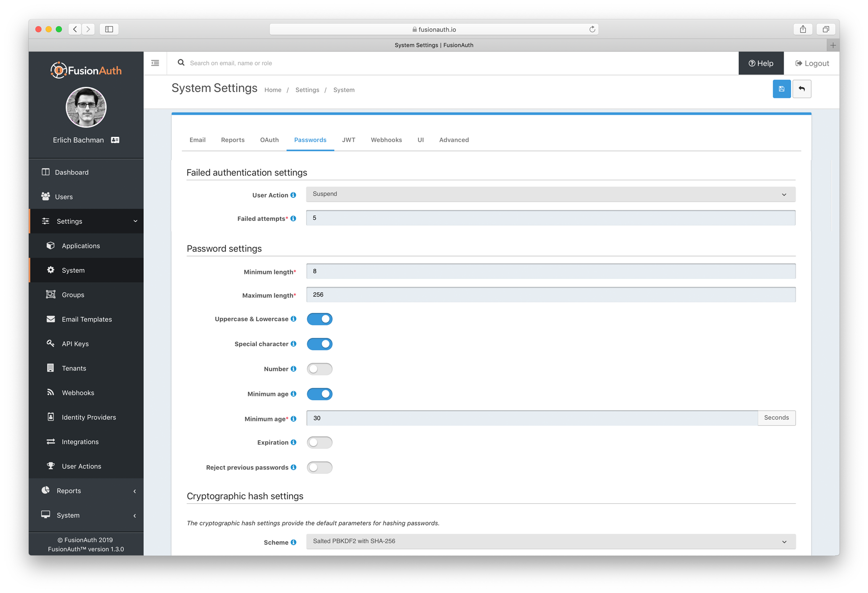Image resolution: width=868 pixels, height=593 pixels.
Task: Click the back arrow icon button
Action: tap(801, 89)
